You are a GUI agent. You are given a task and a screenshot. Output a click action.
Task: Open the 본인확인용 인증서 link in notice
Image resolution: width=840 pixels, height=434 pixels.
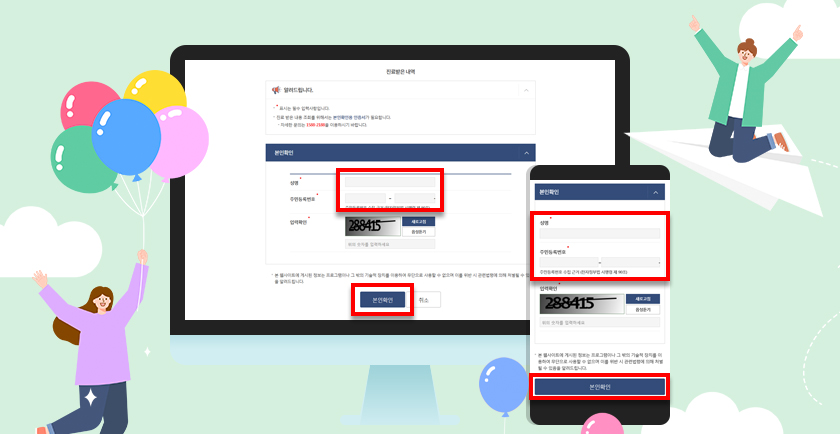[351, 117]
